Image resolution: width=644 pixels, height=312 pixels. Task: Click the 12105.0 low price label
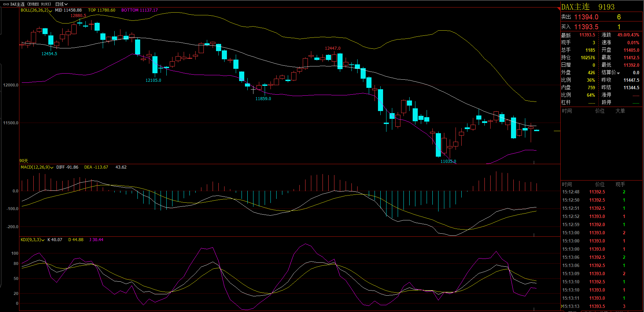pos(153,80)
